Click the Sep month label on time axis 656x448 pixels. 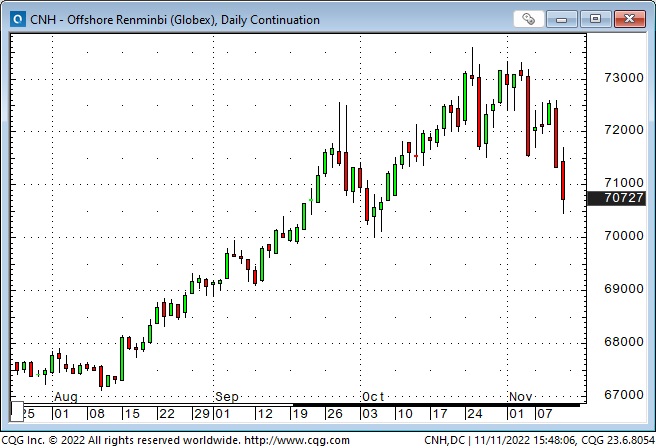click(227, 397)
